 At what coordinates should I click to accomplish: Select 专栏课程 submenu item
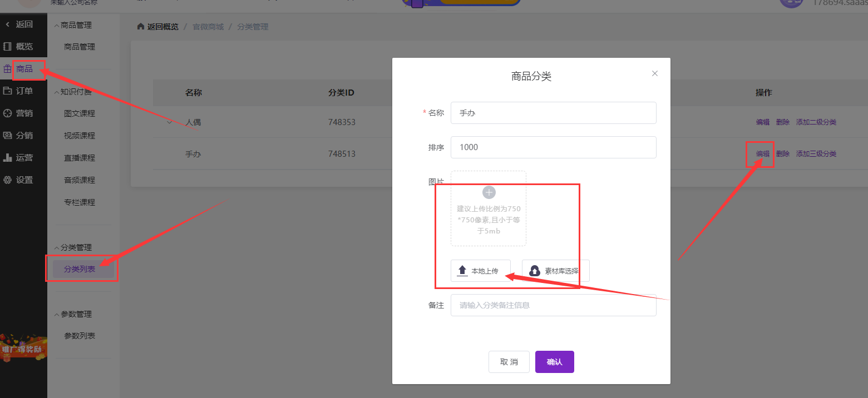click(x=80, y=202)
